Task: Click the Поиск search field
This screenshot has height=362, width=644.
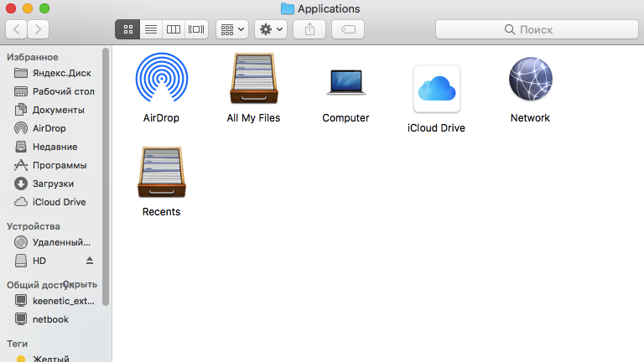Action: (537, 29)
